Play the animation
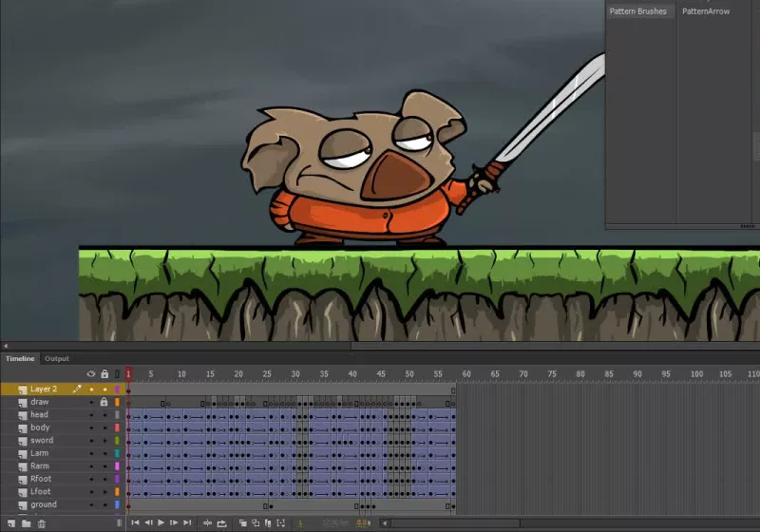This screenshot has width=760, height=532. click(161, 523)
